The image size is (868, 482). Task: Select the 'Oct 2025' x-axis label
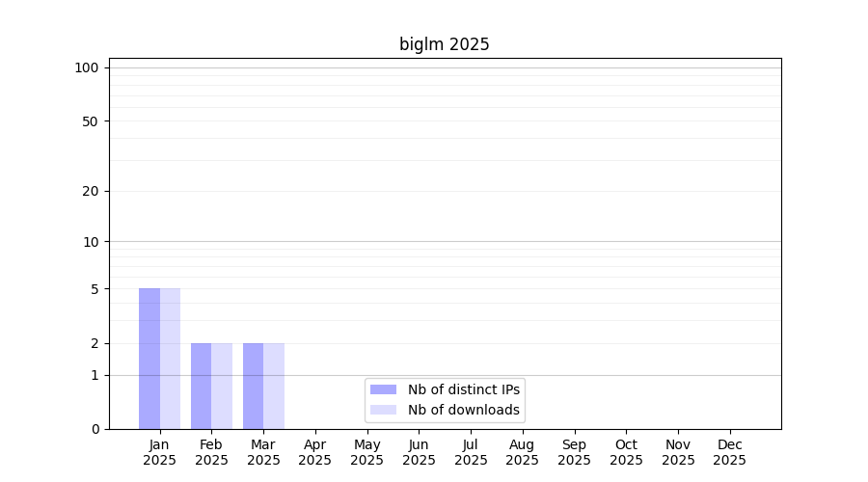626,452
